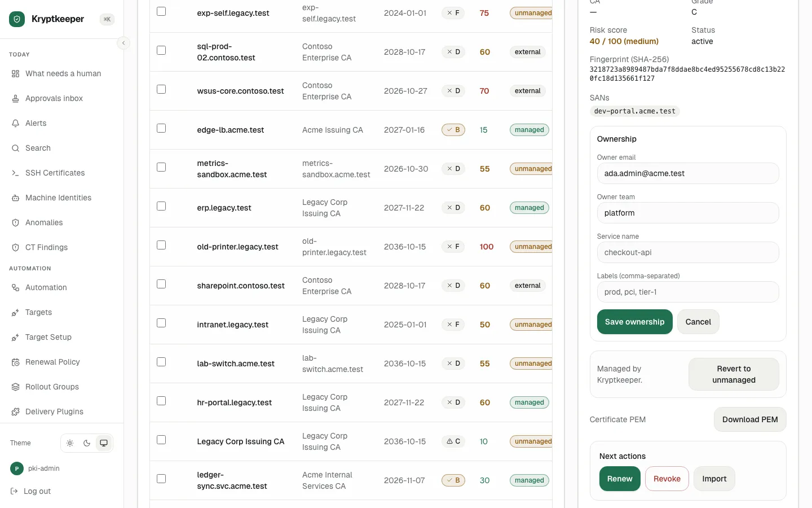The image size is (812, 508).
Task: Click the Search magnifier icon
Action: (x=15, y=148)
